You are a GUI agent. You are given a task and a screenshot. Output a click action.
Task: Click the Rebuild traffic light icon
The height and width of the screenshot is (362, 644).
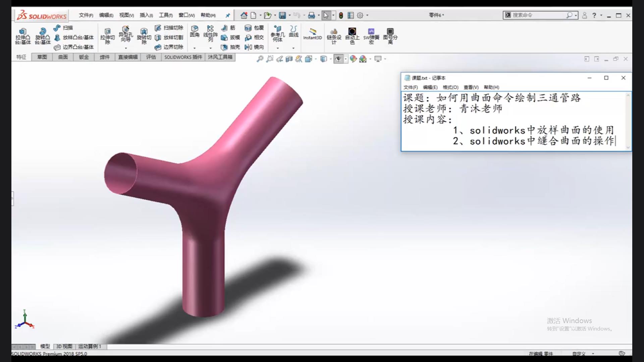(341, 15)
